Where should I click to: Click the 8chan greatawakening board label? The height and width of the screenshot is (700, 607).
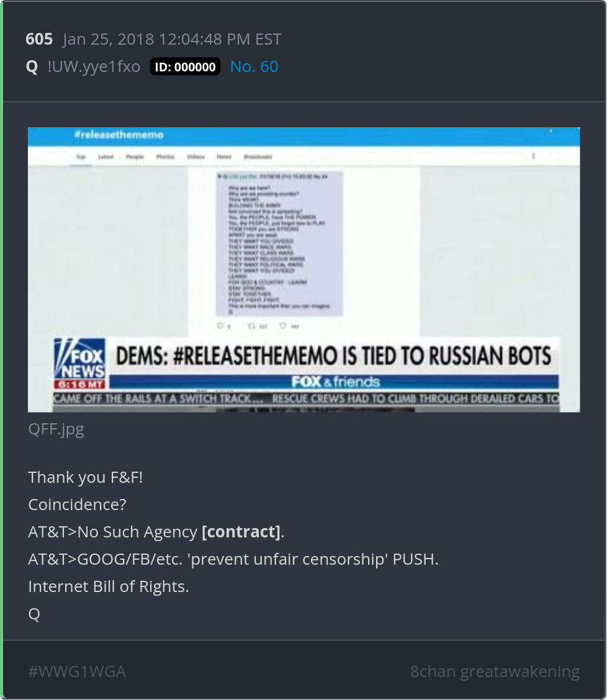pyautogui.click(x=495, y=671)
